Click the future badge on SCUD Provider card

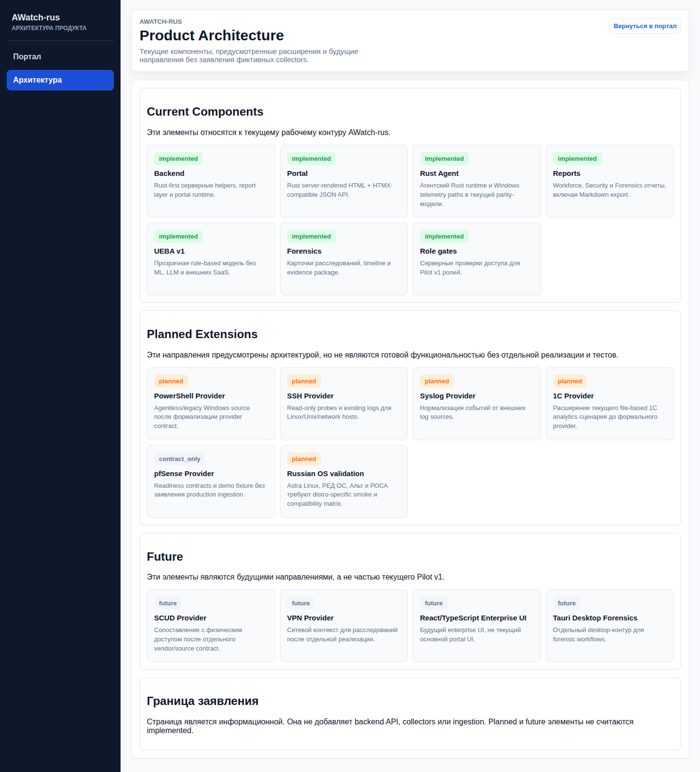click(x=168, y=603)
